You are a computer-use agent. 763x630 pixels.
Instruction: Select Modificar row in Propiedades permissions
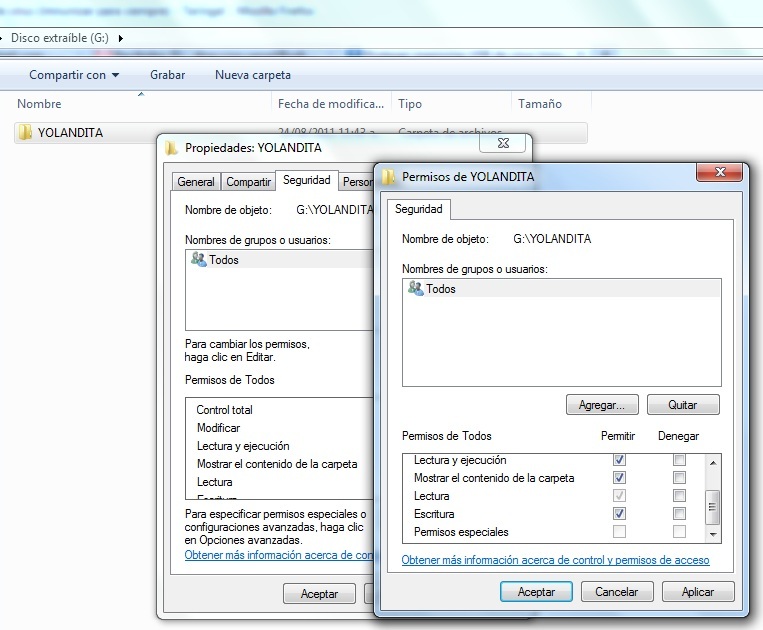218,428
